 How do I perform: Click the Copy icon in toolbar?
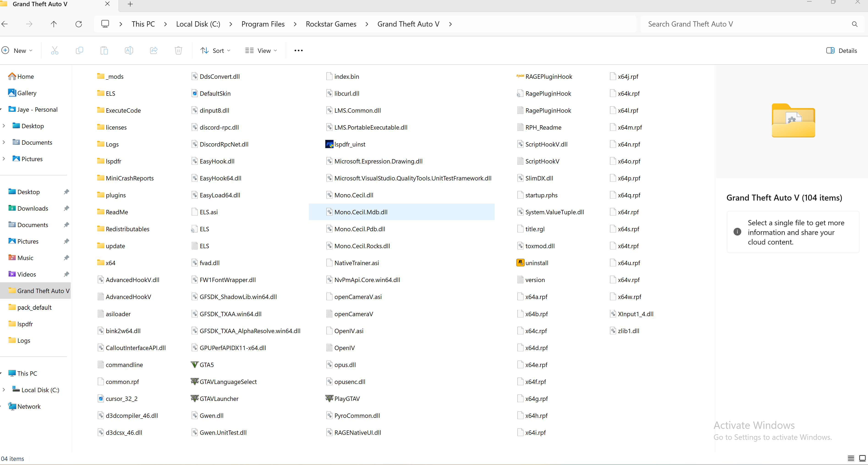(x=79, y=51)
